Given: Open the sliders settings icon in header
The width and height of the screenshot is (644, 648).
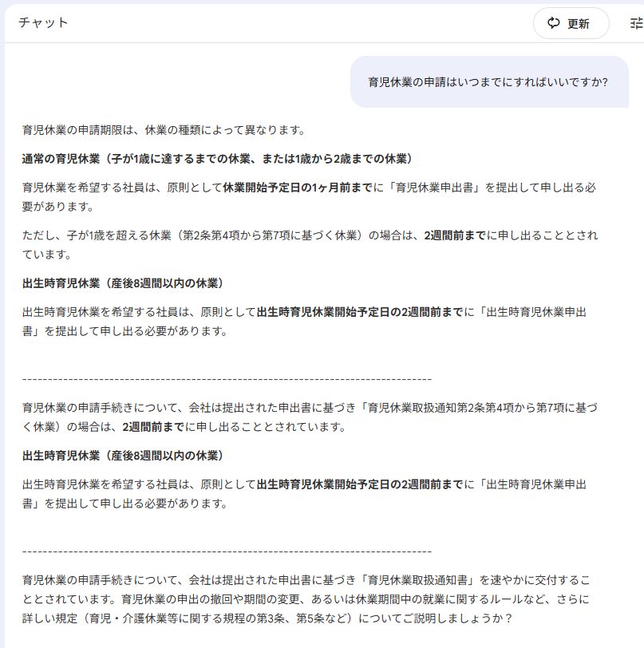Looking at the screenshot, I should 637,24.
